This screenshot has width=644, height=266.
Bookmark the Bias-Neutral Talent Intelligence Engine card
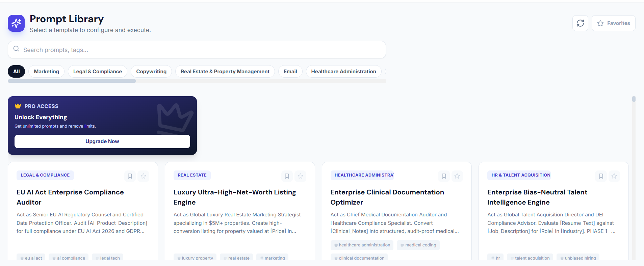tap(601, 176)
